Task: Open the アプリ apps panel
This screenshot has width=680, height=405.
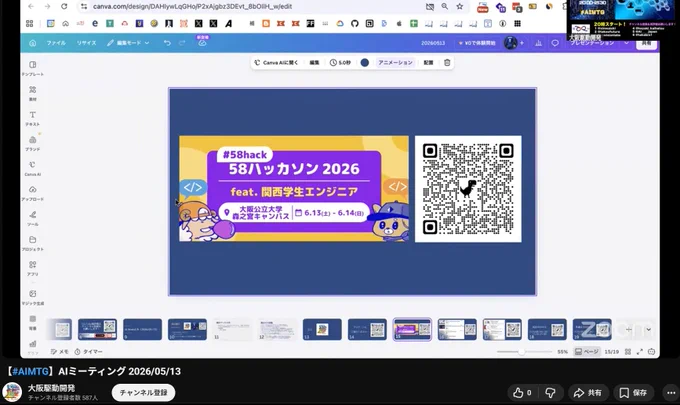Action: 33,268
